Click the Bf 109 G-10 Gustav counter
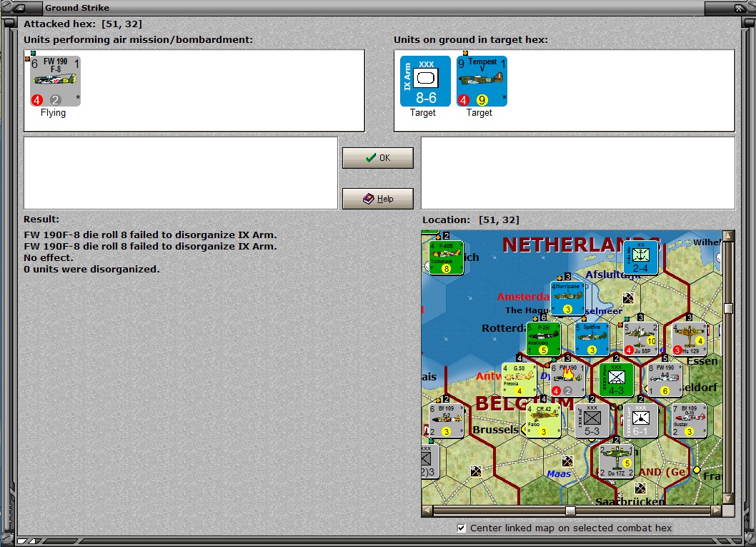Image resolution: width=756 pixels, height=547 pixels. pyautogui.click(x=689, y=420)
